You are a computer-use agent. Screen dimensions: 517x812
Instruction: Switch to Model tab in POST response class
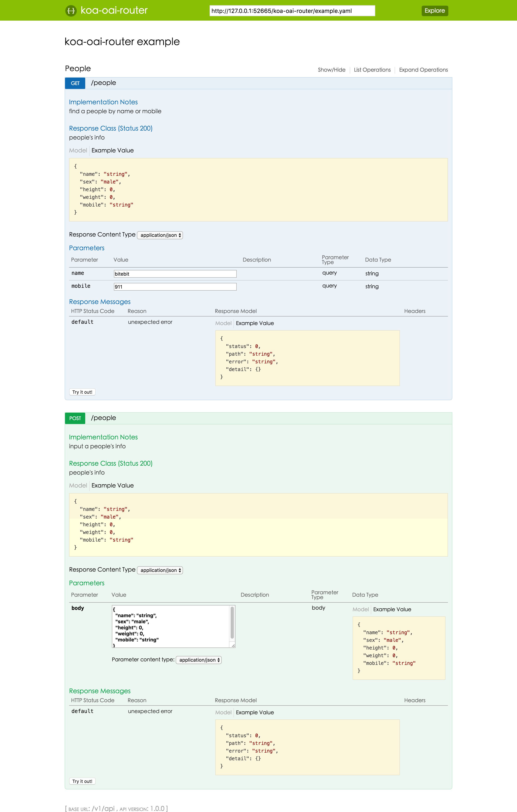point(78,486)
